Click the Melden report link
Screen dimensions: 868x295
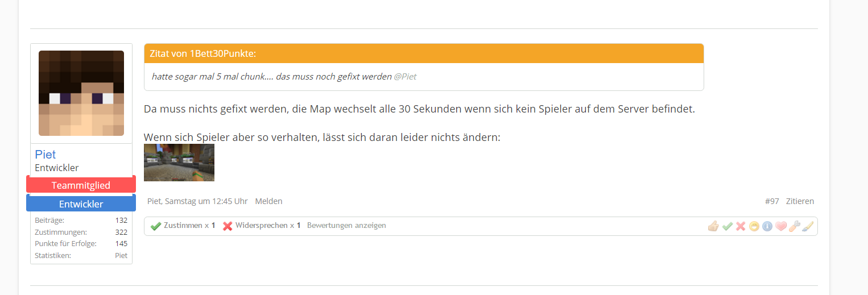[x=268, y=201]
